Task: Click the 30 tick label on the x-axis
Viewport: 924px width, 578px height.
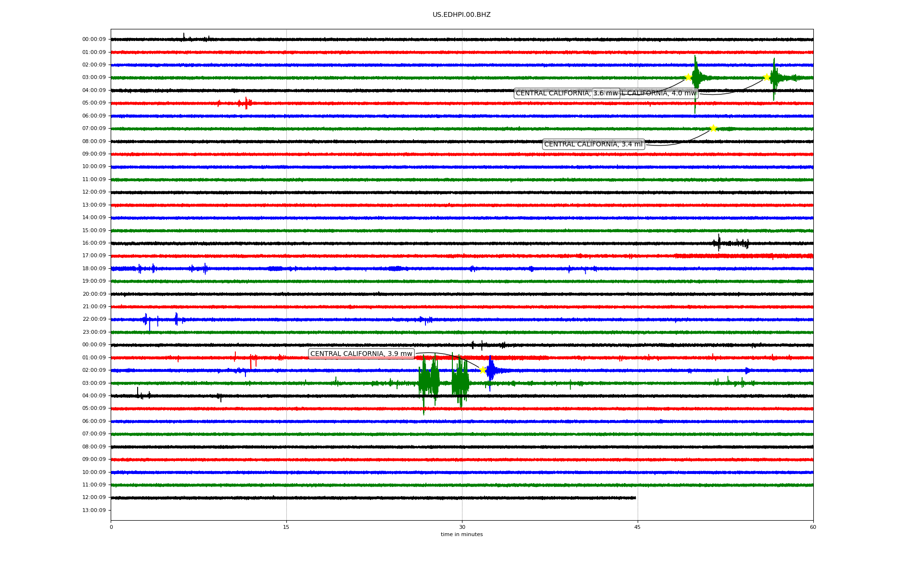Action: [462, 527]
